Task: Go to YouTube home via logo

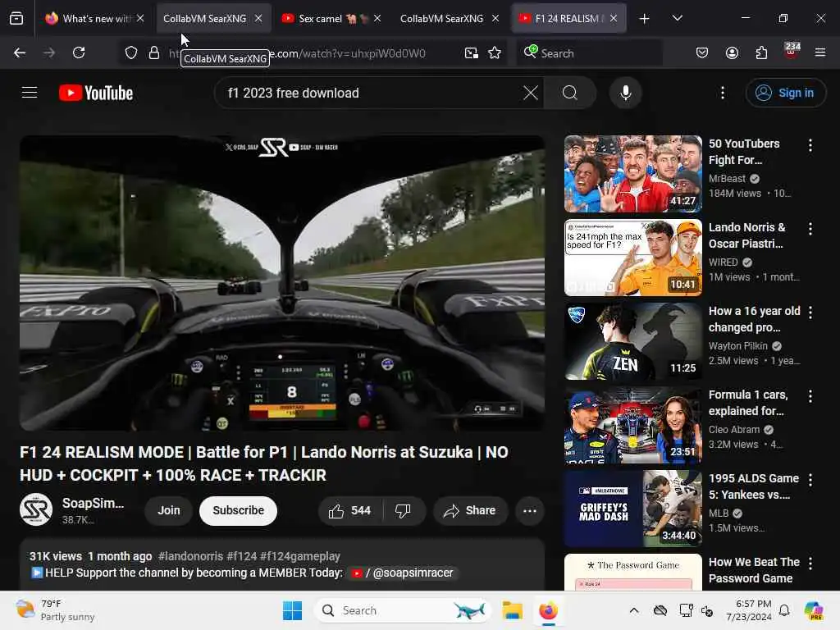Action: click(x=96, y=93)
